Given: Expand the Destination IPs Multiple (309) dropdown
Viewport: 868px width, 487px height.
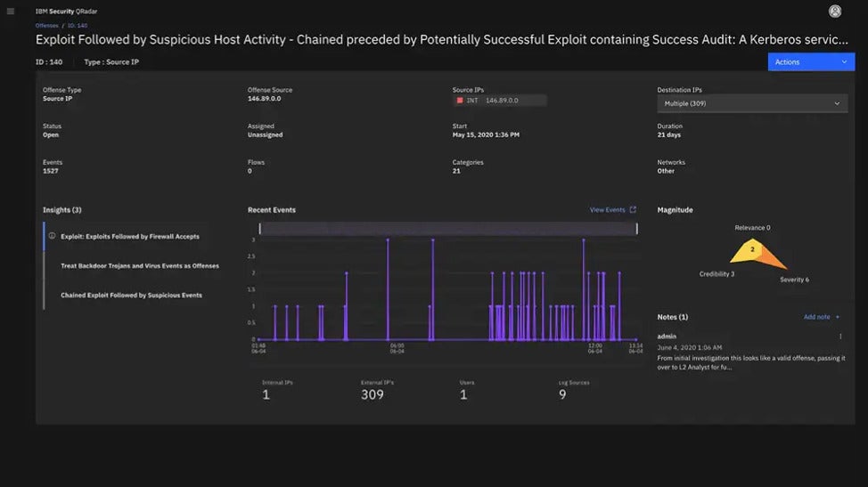Looking at the screenshot, I should [x=752, y=103].
